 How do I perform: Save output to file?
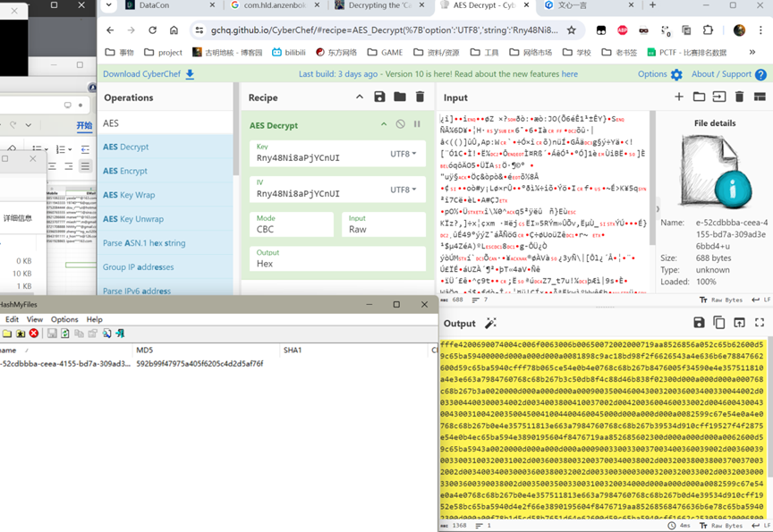[699, 323]
